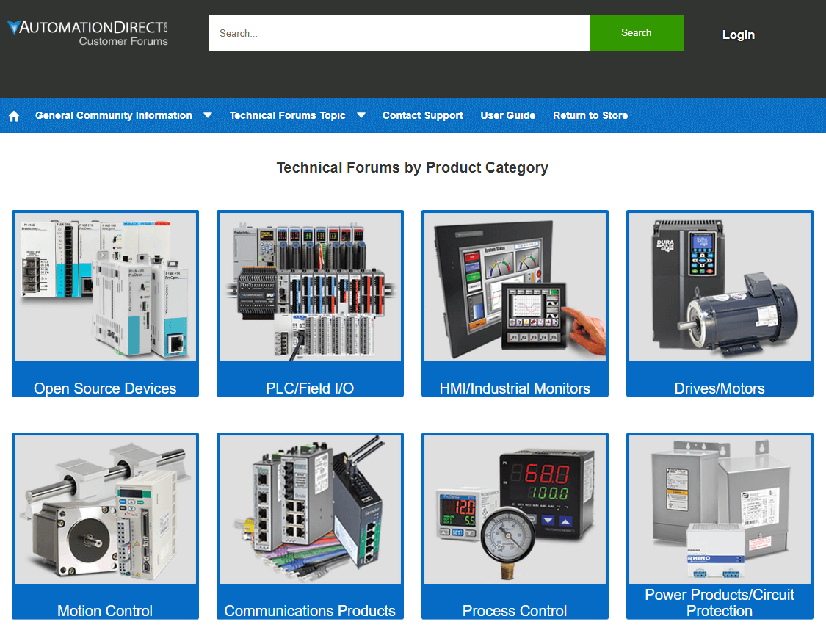Click the Login link
The image size is (826, 644).
pos(738,35)
